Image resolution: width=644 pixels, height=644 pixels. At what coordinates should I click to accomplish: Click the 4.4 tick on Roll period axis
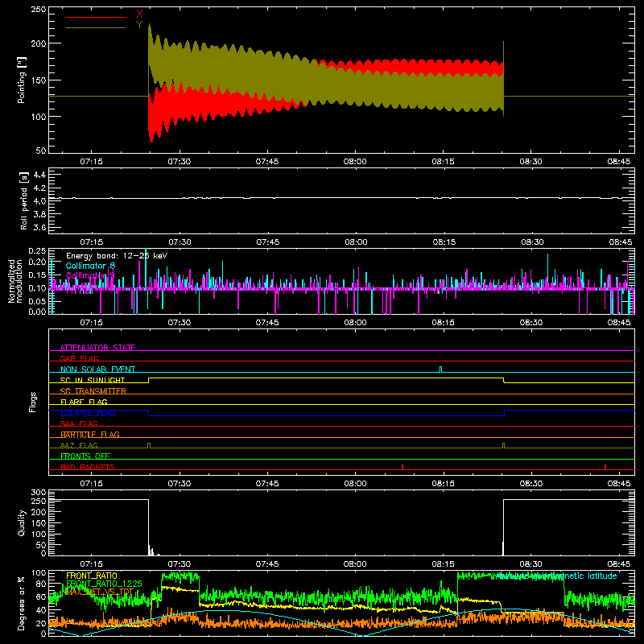point(39,175)
